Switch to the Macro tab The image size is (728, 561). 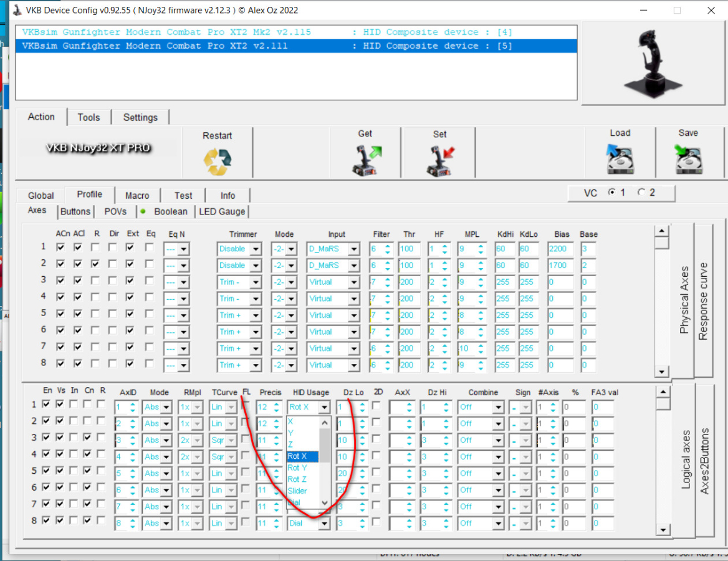pyautogui.click(x=137, y=196)
